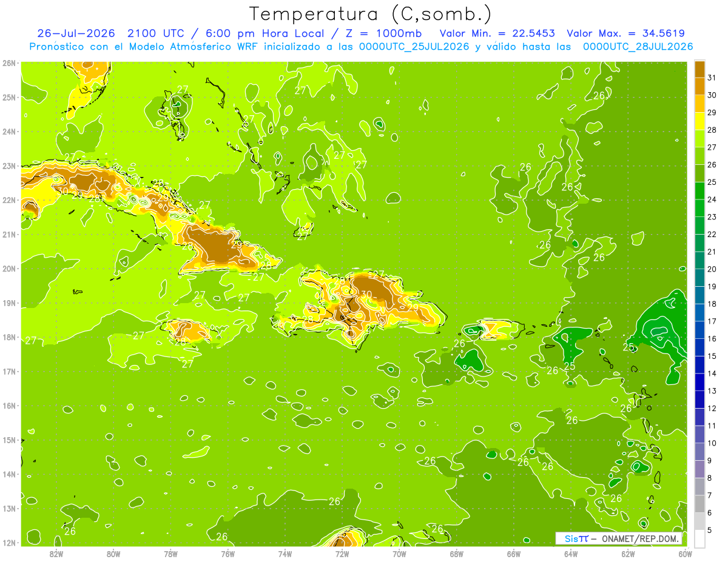Screen dimensions: 728x562
Task: Click the "5" color bar label
Action: (710, 530)
